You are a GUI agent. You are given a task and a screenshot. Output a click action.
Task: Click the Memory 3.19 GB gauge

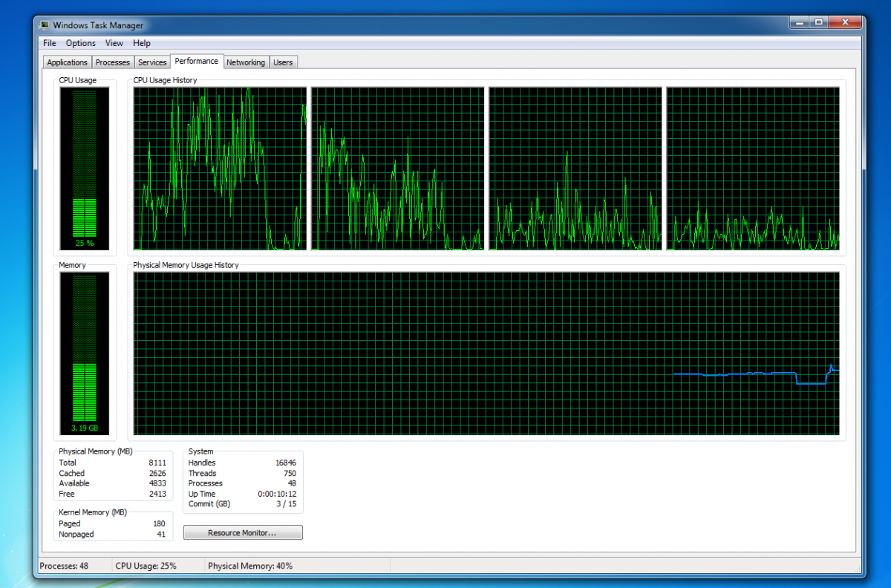point(85,353)
